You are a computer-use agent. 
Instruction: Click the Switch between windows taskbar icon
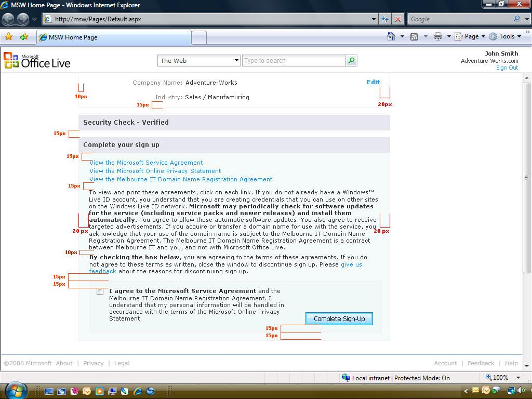(x=61, y=392)
